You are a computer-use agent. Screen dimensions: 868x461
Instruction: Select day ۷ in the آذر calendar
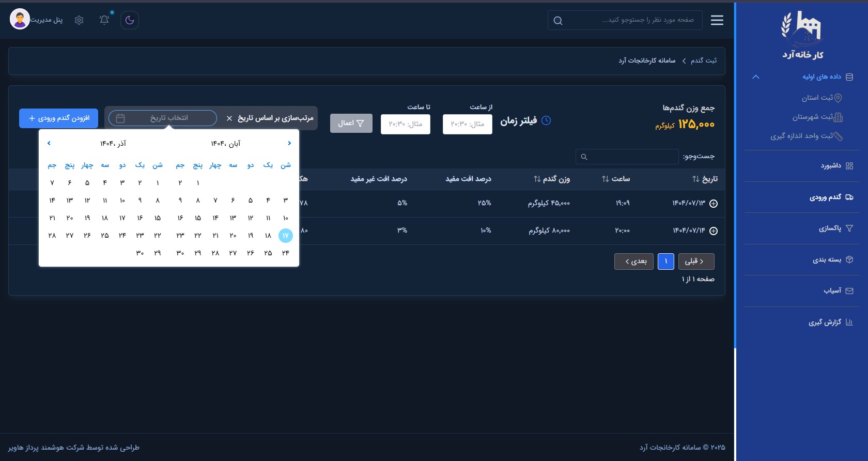tap(52, 182)
